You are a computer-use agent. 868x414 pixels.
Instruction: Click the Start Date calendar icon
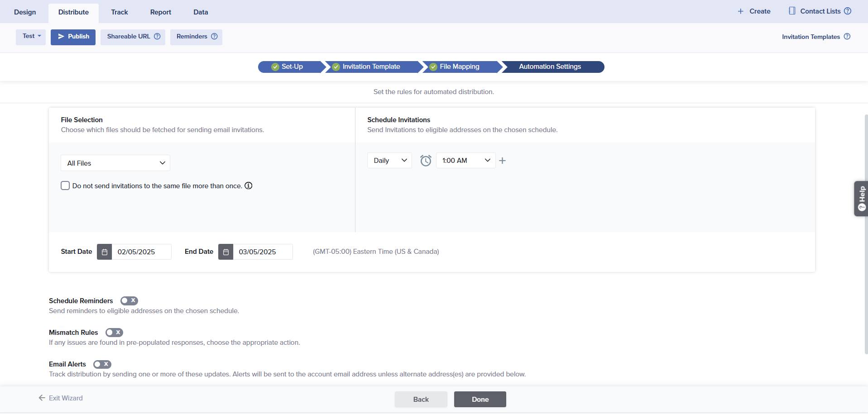[105, 252]
